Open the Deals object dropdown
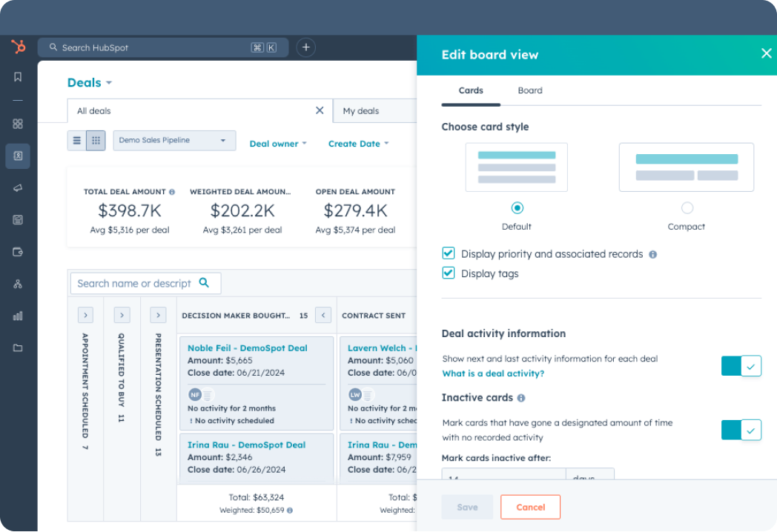The image size is (777, 532). coord(90,83)
